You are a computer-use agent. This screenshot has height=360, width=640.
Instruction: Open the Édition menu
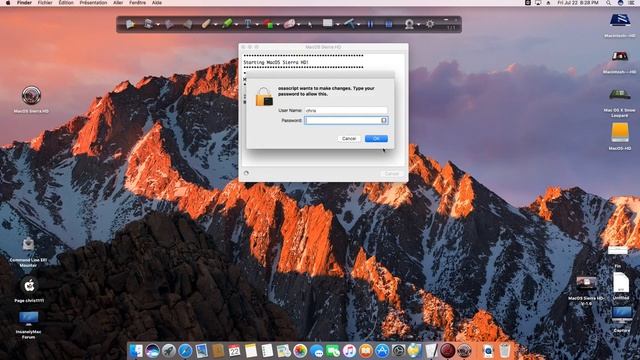click(x=66, y=3)
